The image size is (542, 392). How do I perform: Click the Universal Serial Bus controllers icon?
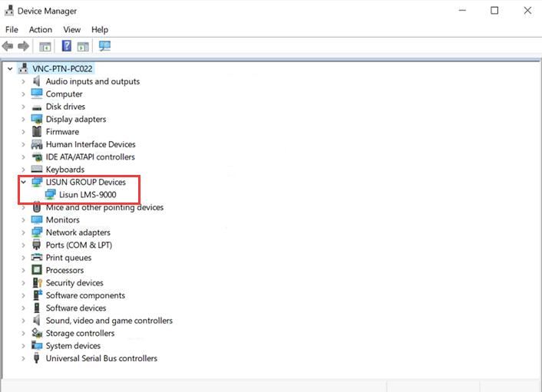tap(37, 358)
